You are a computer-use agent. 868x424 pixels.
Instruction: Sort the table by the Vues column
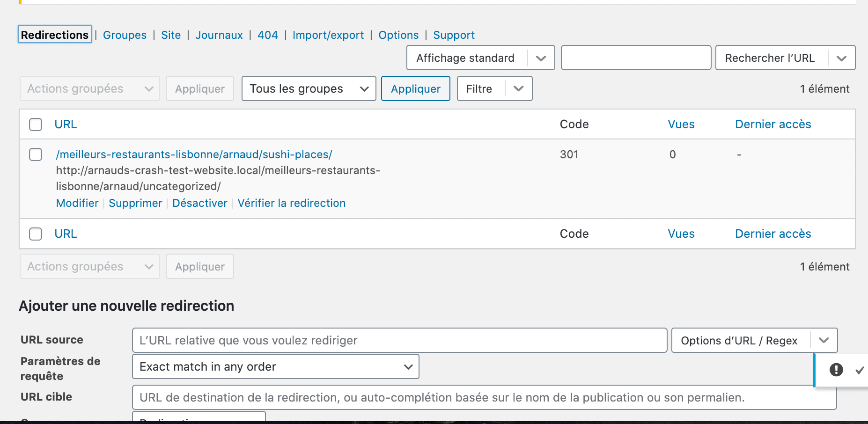[x=681, y=124]
